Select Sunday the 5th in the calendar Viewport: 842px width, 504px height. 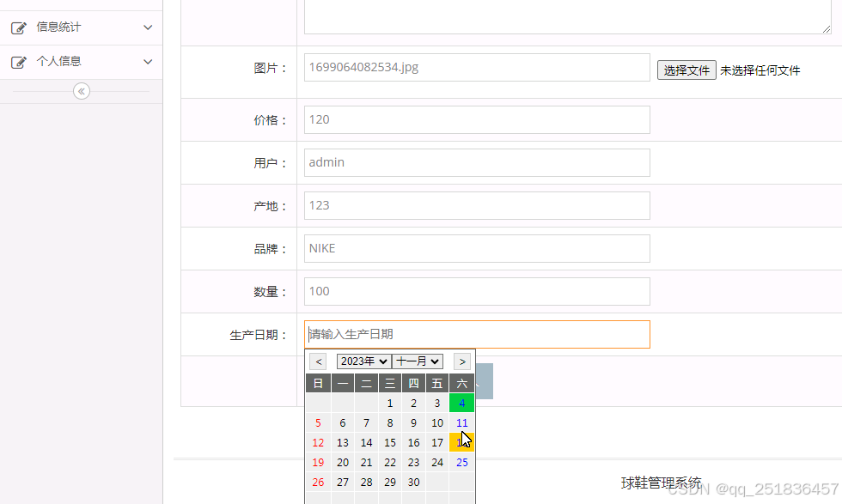pos(318,423)
